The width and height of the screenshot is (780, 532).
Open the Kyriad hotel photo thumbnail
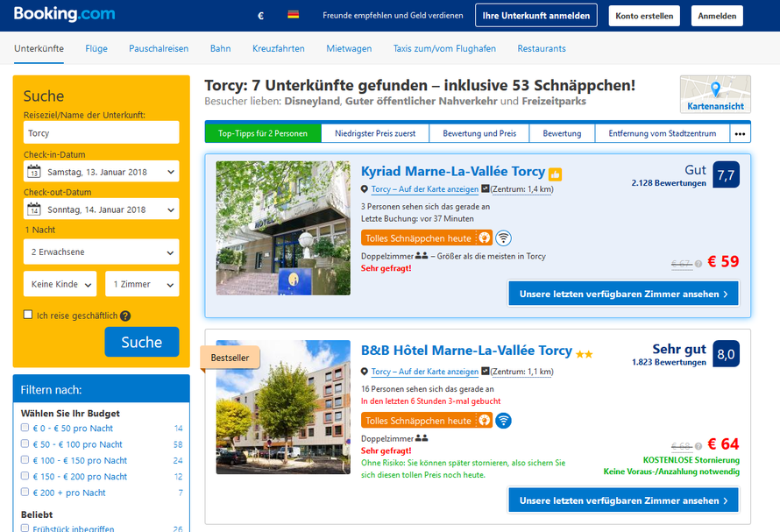(x=283, y=228)
